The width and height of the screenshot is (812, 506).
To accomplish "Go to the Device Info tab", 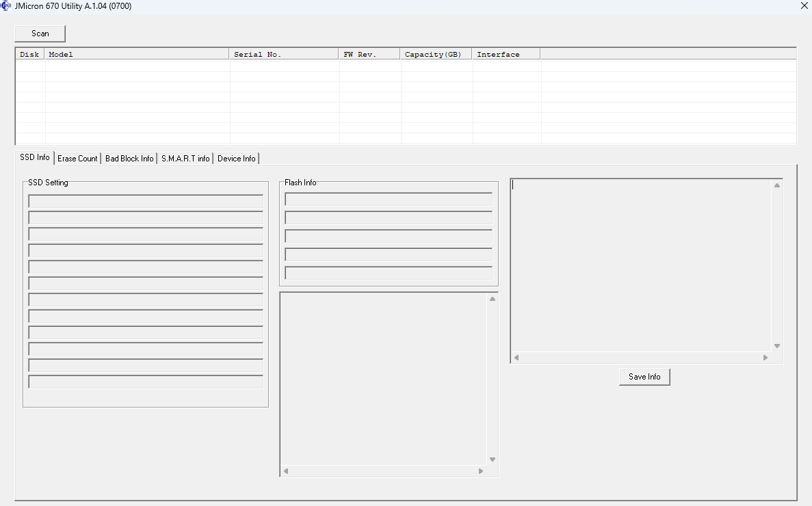I will click(236, 159).
